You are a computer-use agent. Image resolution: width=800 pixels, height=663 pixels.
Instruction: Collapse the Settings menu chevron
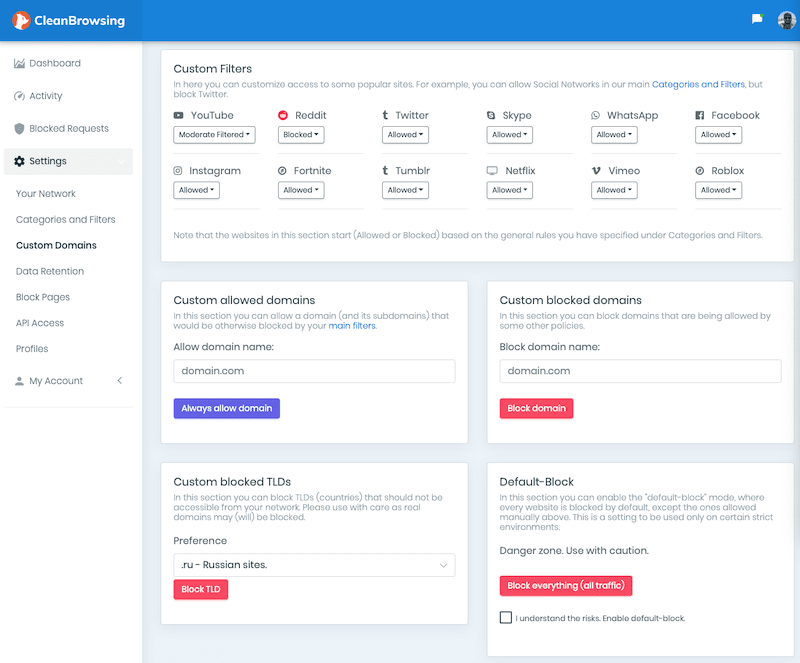[x=121, y=162]
